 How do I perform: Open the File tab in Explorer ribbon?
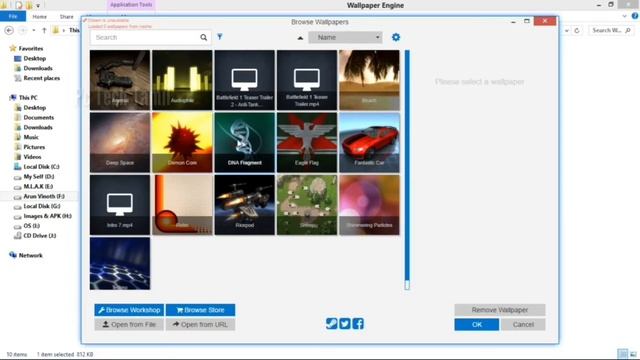pos(13,16)
